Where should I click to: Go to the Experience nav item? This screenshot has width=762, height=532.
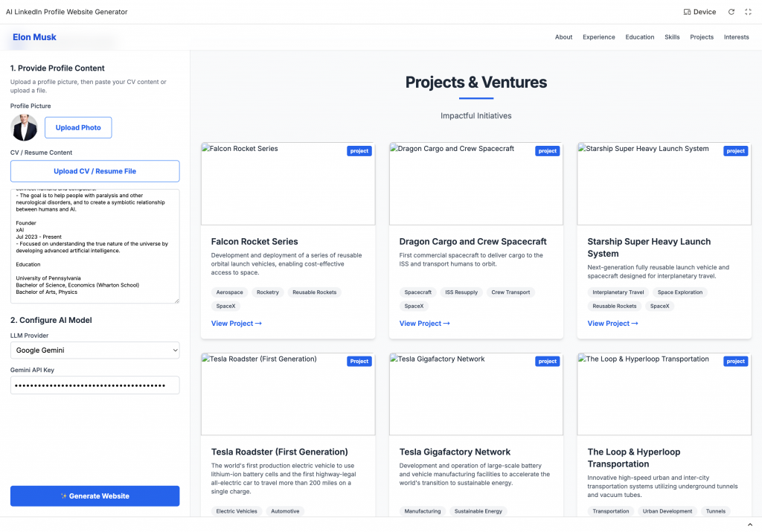pos(599,37)
